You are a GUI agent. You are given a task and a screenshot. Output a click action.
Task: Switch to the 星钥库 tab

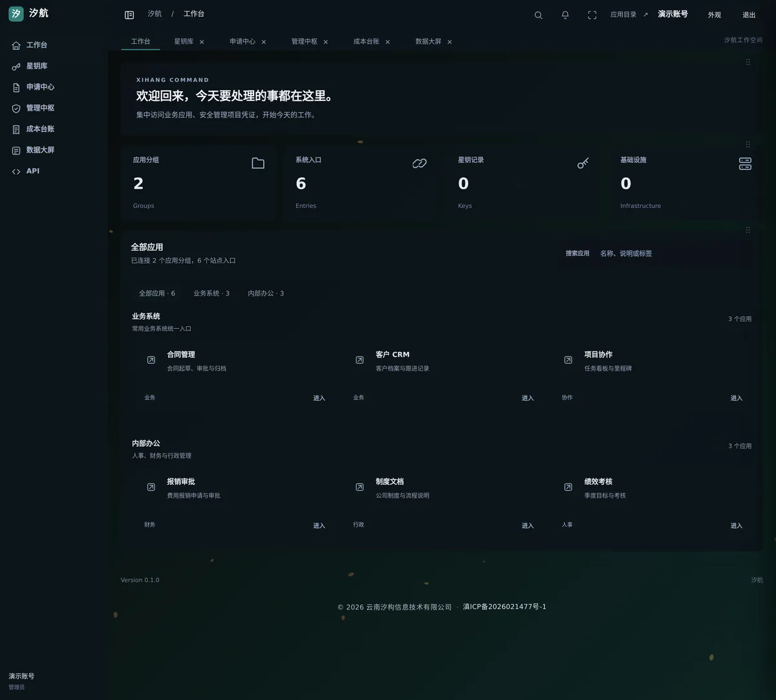[184, 41]
